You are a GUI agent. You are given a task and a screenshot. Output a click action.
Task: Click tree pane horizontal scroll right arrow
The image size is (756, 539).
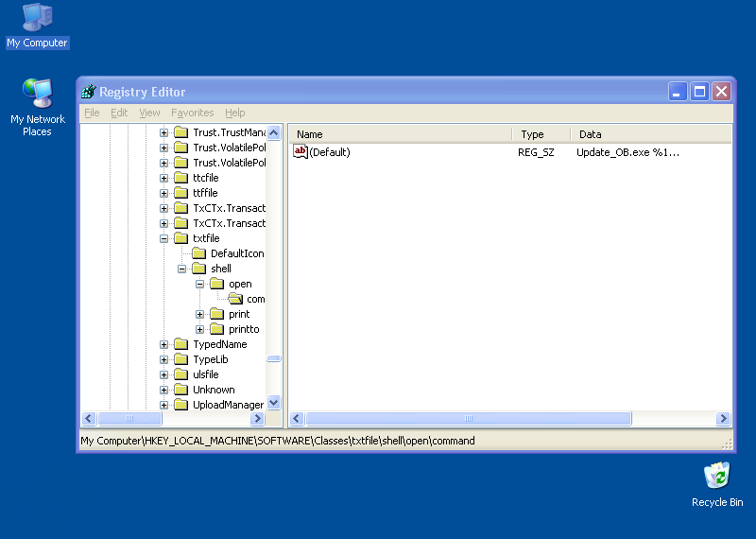[x=257, y=418]
